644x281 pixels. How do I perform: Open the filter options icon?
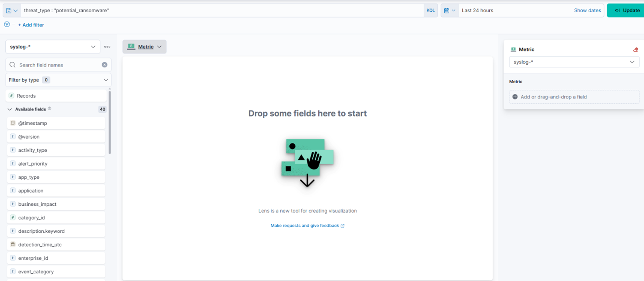point(7,24)
